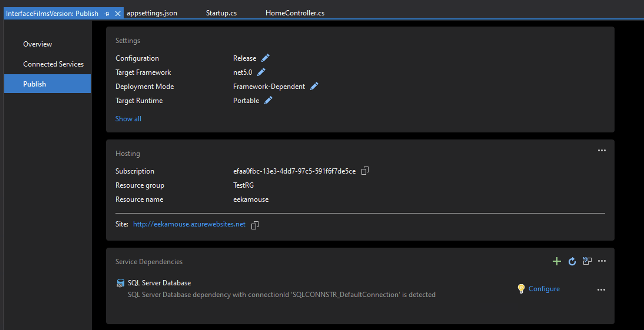Edit the Target Runtime setting
The width and height of the screenshot is (644, 330).
268,100
